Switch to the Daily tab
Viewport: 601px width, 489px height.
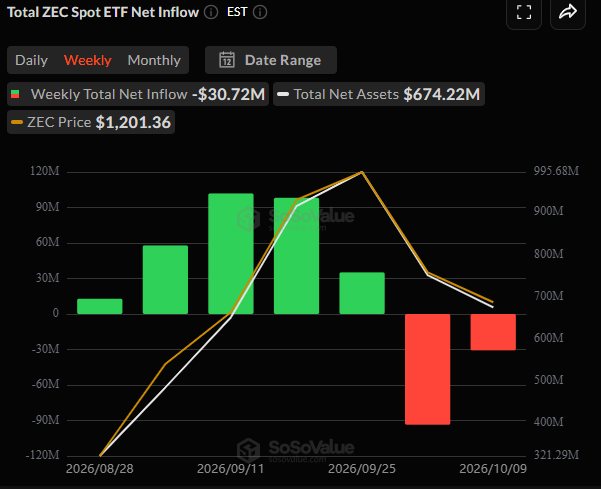[31, 60]
